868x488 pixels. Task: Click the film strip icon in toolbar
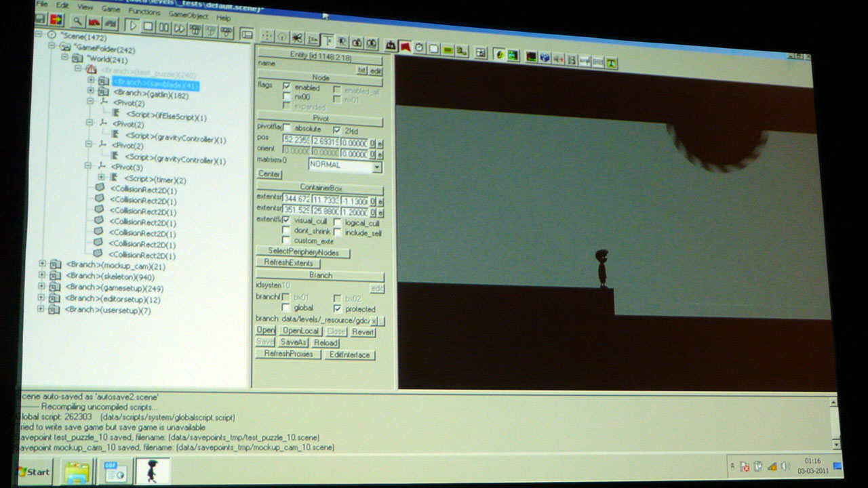click(572, 60)
